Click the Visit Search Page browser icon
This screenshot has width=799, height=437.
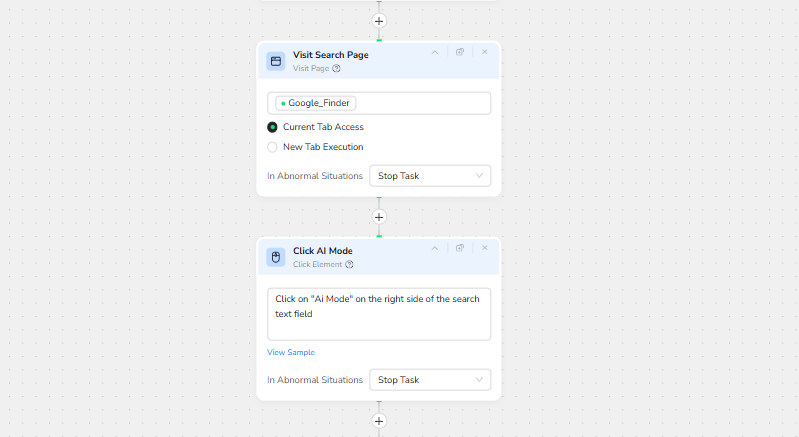pos(276,61)
